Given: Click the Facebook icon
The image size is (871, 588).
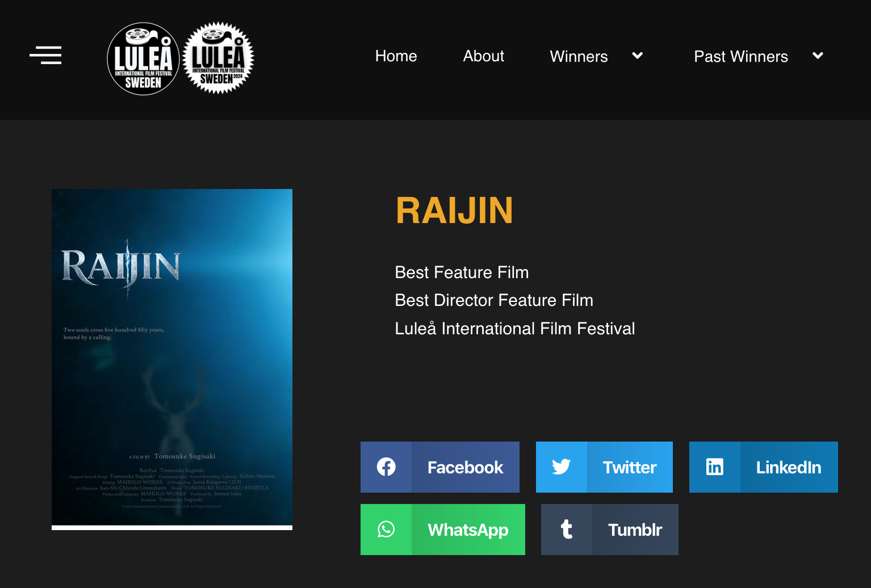Looking at the screenshot, I should 386,467.
